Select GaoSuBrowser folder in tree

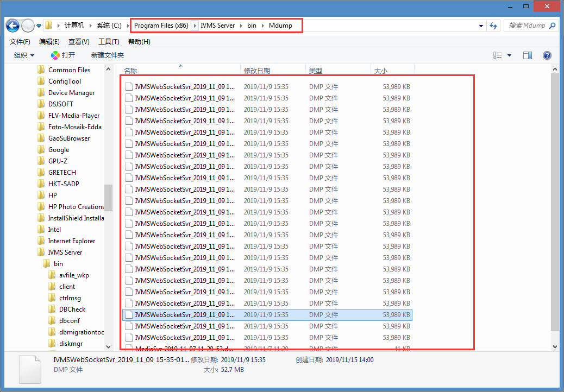pyautogui.click(x=69, y=138)
